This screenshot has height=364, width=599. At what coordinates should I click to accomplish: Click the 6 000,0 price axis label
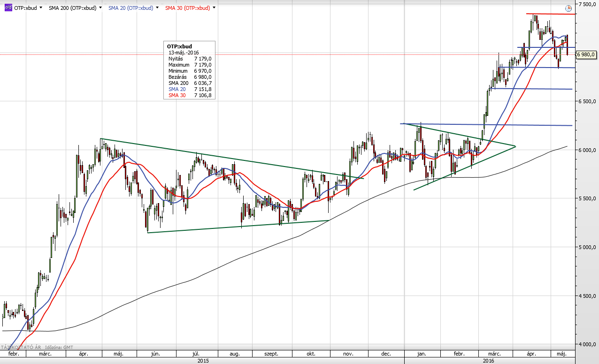[588, 150]
